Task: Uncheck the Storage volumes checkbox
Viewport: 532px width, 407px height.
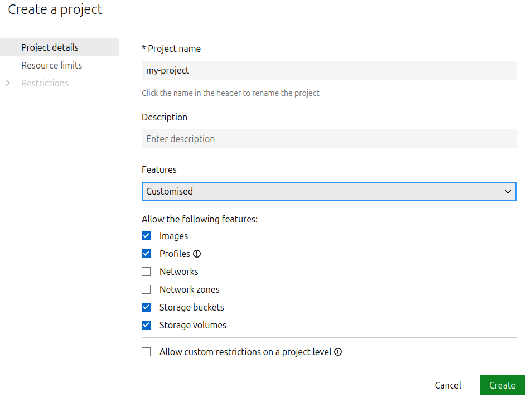Action: [146, 325]
